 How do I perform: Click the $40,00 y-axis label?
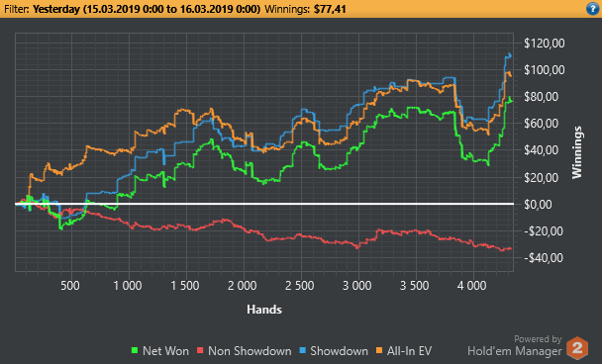[541, 150]
